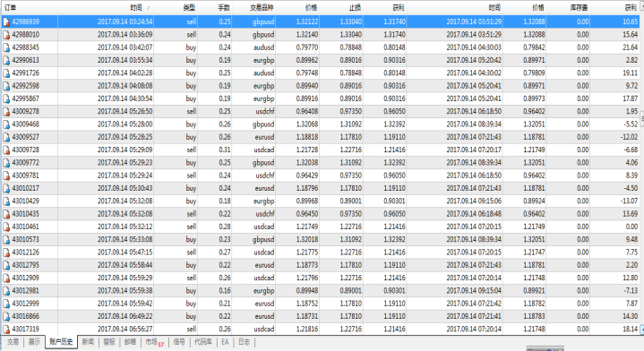Image resolution: width=644 pixels, height=351 pixels.
Task: Switch to the 警报 tab
Action: coord(109,342)
